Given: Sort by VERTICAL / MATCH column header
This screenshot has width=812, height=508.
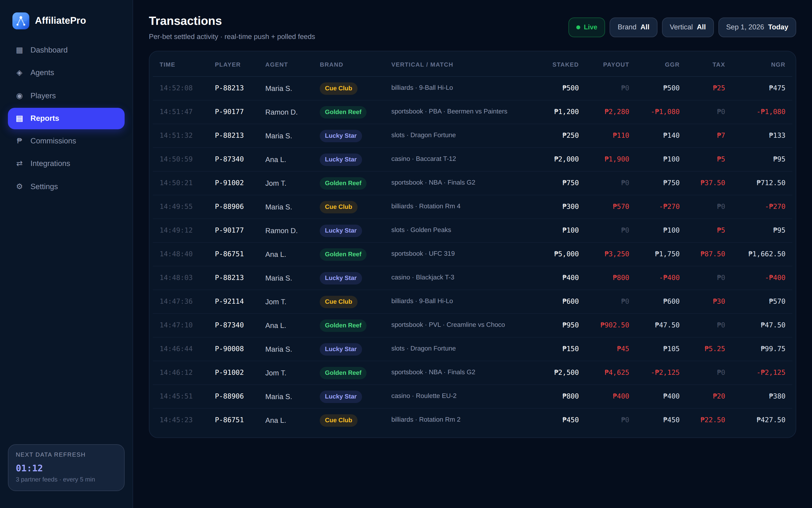Looking at the screenshot, I should click(422, 65).
